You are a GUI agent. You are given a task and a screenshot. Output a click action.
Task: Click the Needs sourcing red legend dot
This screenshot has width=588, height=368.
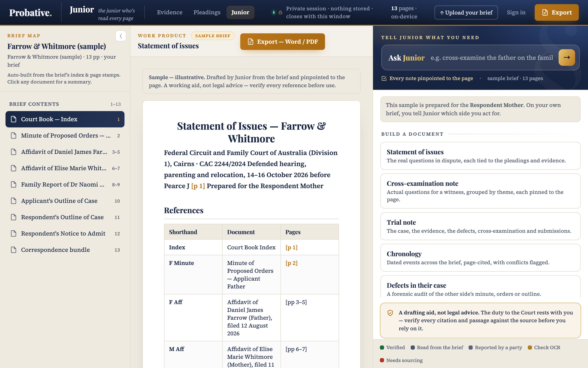click(382, 360)
